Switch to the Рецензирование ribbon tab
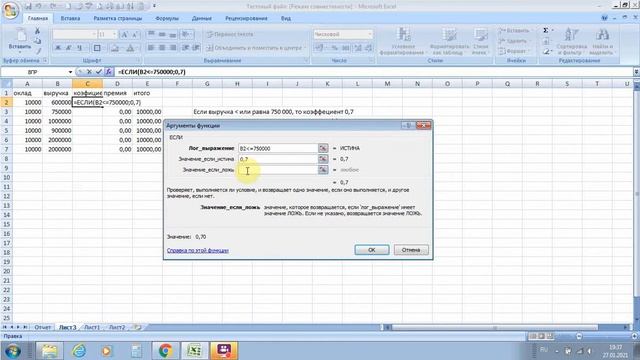This screenshot has height=360, width=640. 246,18
